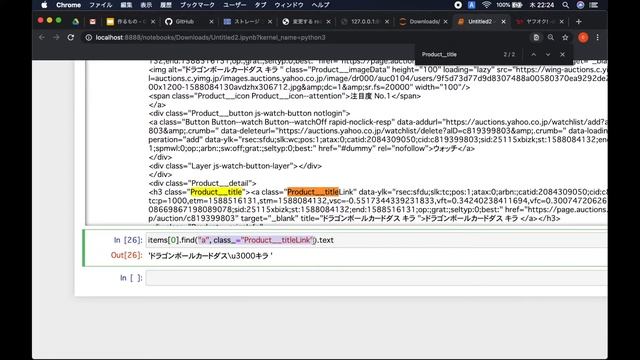Switch to the GitHub tab
This screenshot has height=360, width=640.
coord(185,22)
